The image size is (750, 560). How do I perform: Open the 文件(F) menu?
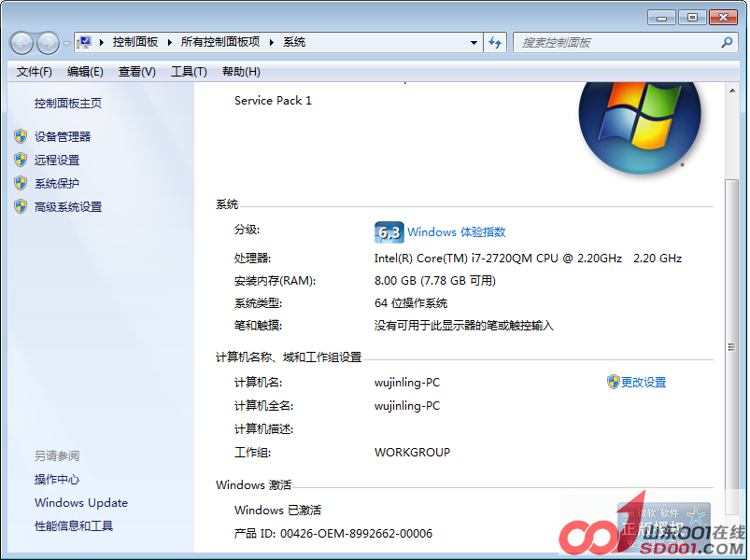click(x=35, y=72)
